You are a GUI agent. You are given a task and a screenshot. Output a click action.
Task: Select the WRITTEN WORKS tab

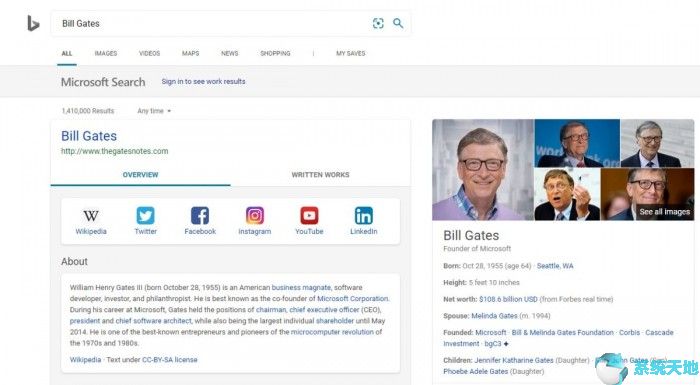point(320,175)
